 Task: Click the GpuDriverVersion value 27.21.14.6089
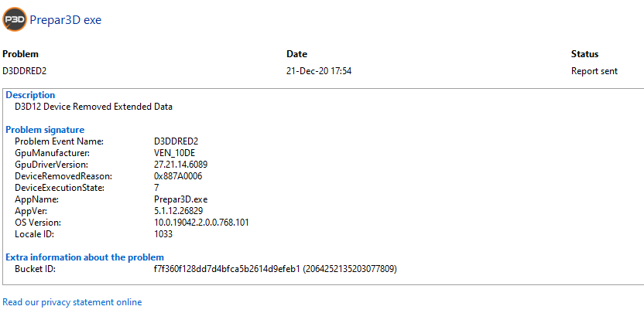[x=180, y=165]
